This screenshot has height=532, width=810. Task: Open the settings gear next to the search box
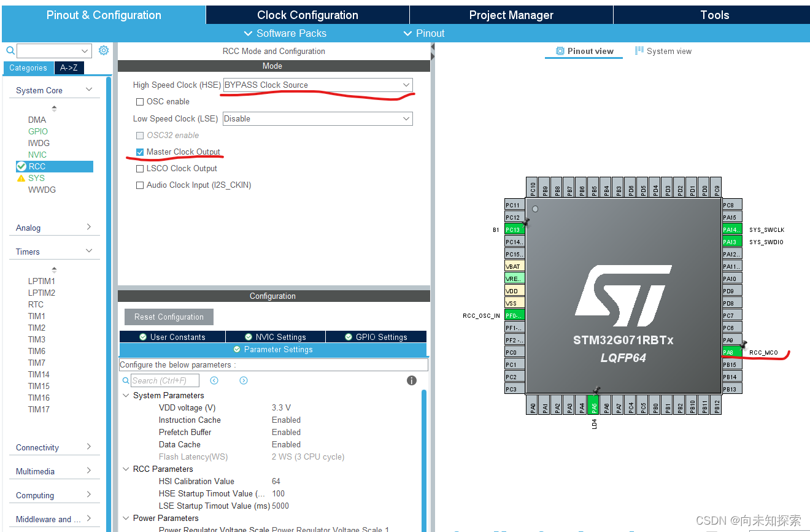[104, 50]
